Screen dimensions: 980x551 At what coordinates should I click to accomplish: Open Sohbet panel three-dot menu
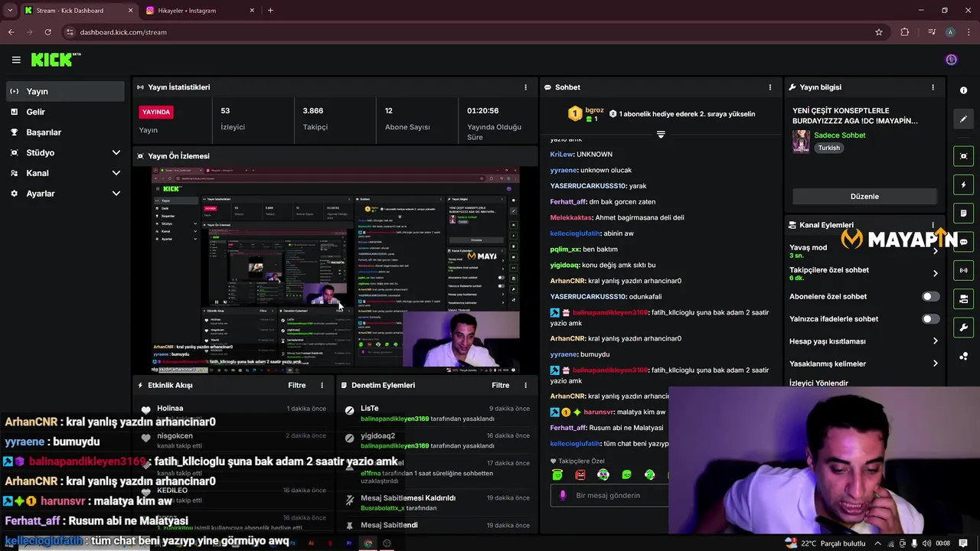pyautogui.click(x=770, y=87)
